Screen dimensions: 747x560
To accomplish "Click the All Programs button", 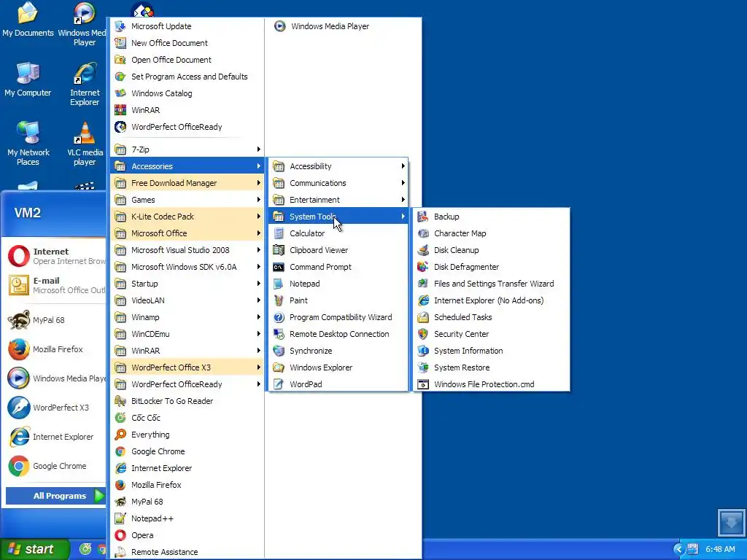I will (x=55, y=496).
